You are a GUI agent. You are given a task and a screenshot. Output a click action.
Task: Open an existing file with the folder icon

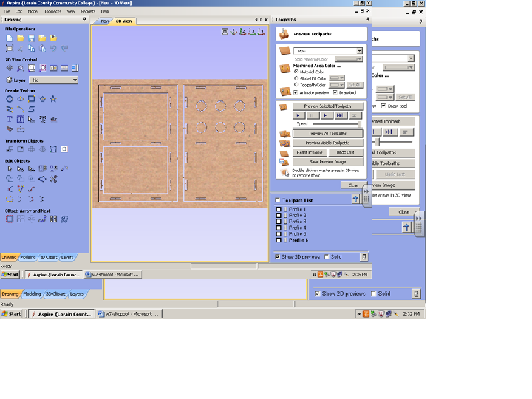(x=21, y=38)
